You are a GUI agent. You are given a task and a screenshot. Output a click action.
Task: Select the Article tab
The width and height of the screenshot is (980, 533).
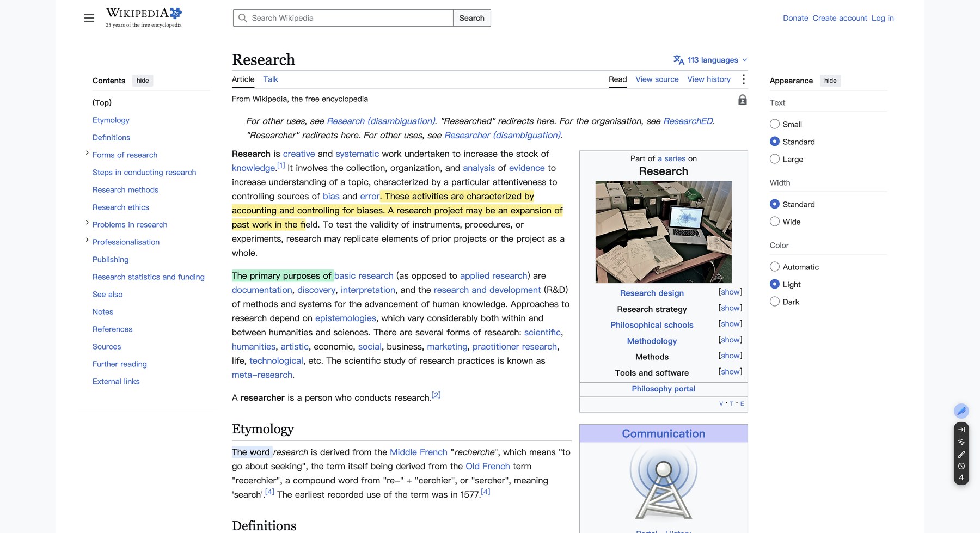point(243,79)
